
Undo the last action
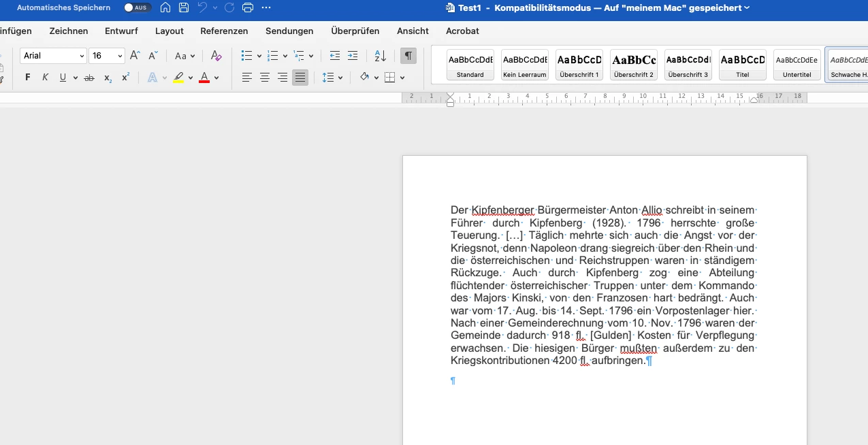pos(202,7)
